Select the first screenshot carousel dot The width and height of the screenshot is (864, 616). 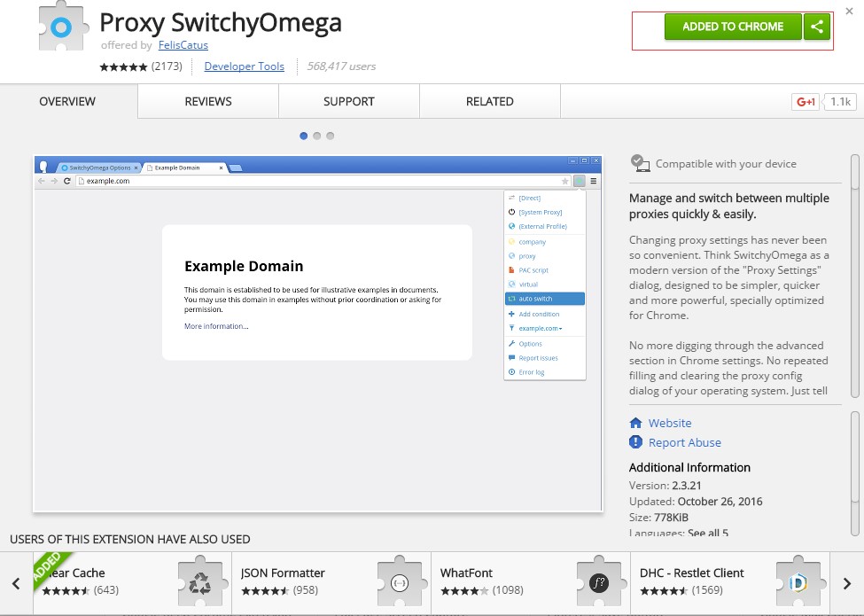[x=304, y=136]
